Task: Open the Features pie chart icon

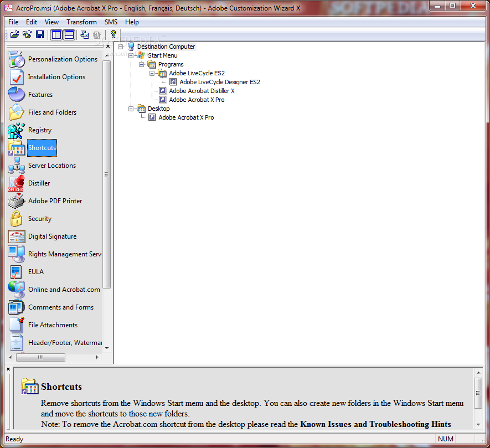Action: tap(17, 94)
